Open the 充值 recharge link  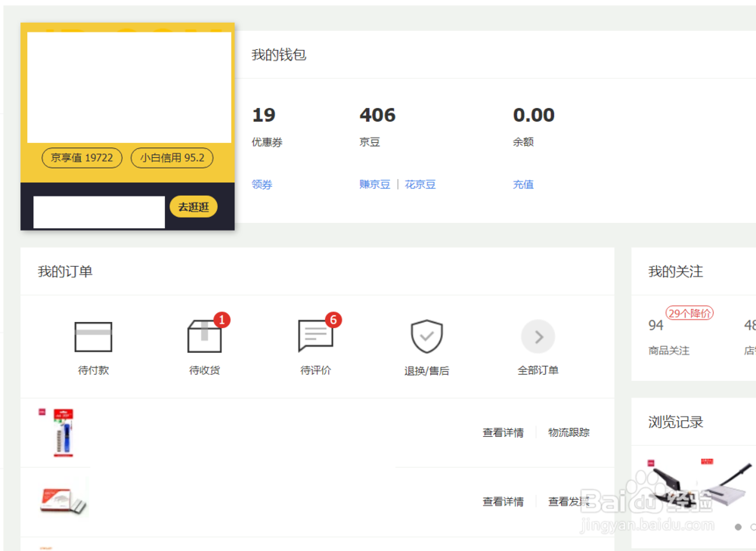click(523, 184)
